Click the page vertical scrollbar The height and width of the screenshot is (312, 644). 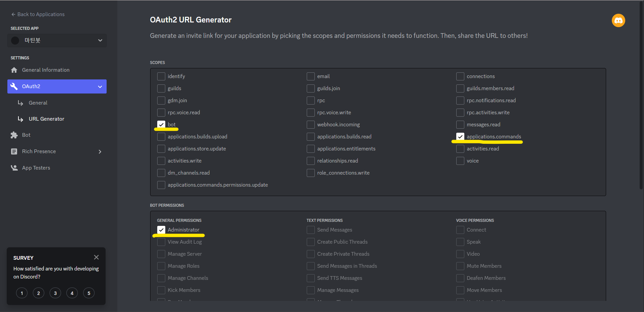click(641, 96)
